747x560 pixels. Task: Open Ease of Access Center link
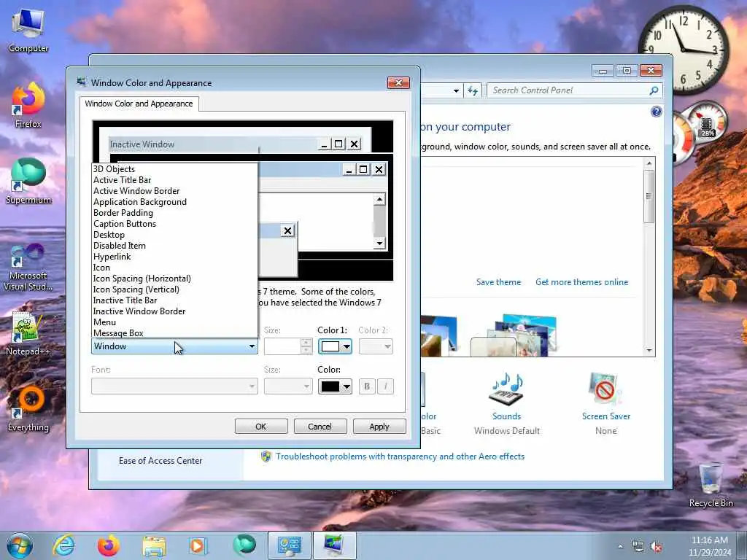[160, 461]
